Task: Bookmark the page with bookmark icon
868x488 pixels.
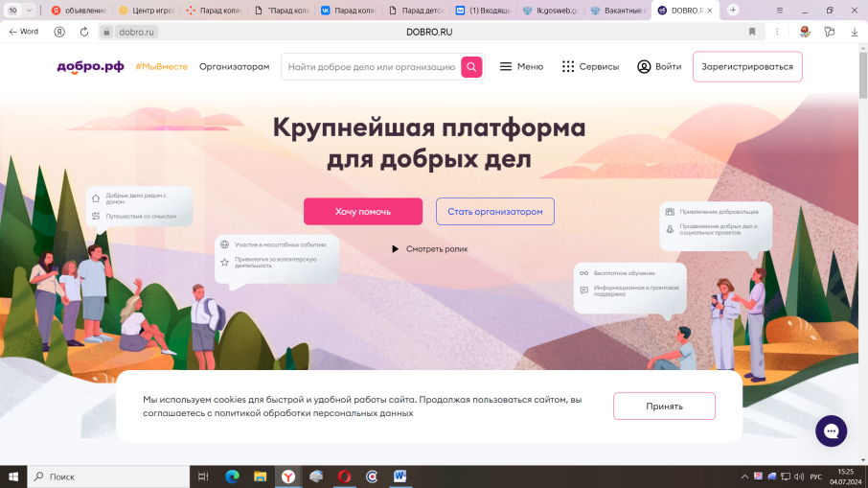Action: pyautogui.click(x=752, y=33)
